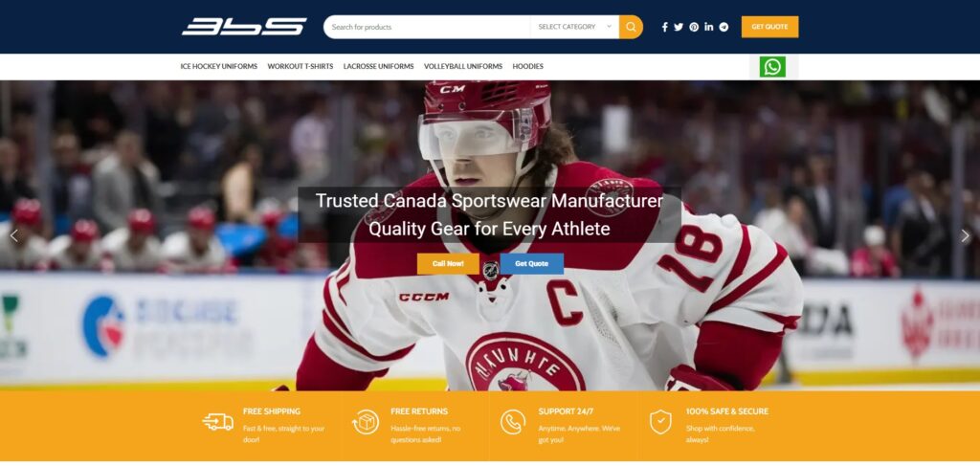Click the Get Quote header button
Image resolution: width=980 pixels, height=466 pixels.
(x=770, y=27)
